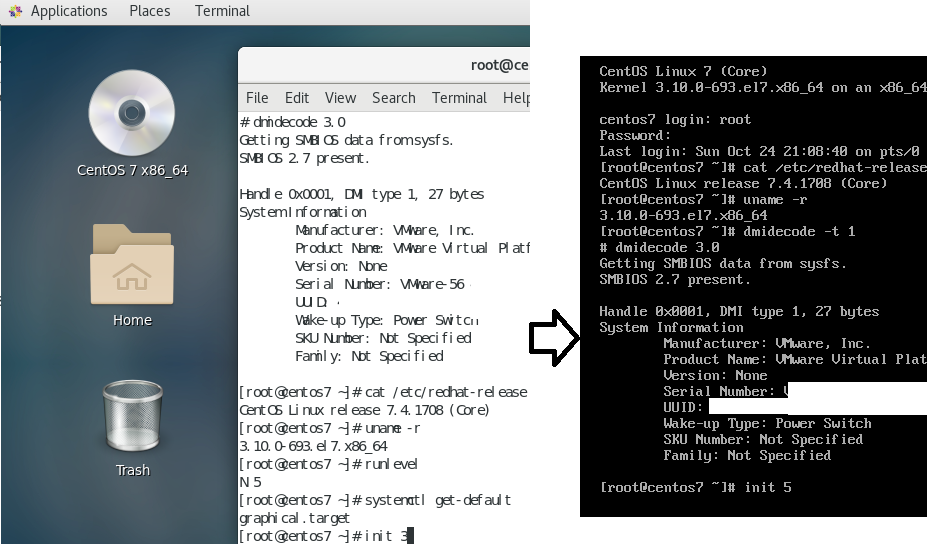
Task: Click the 'systemctl get-default' command line
Action: (x=375, y=500)
